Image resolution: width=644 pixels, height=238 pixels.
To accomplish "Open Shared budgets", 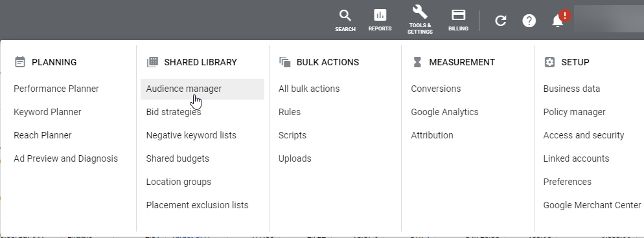I will click(x=178, y=158).
